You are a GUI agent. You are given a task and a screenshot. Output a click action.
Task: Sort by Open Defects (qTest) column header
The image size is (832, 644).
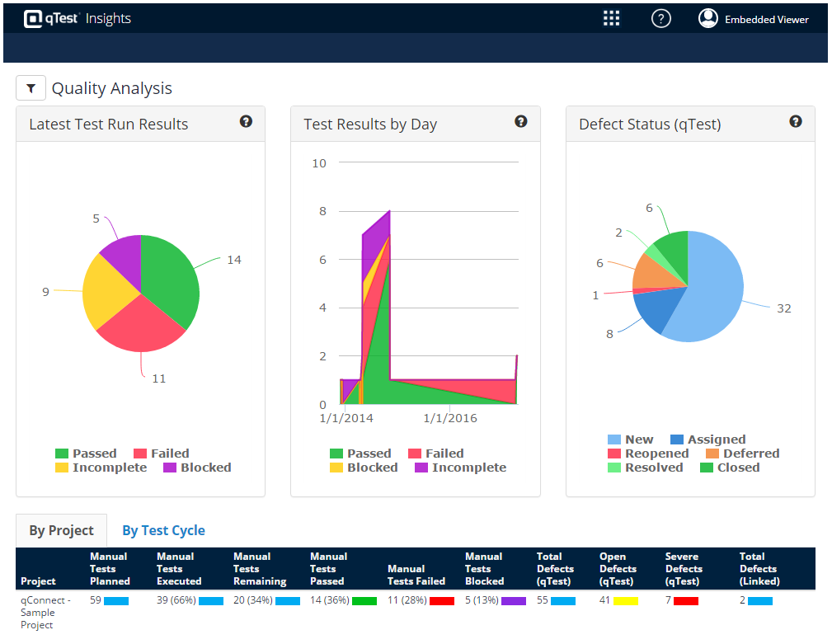coord(618,569)
